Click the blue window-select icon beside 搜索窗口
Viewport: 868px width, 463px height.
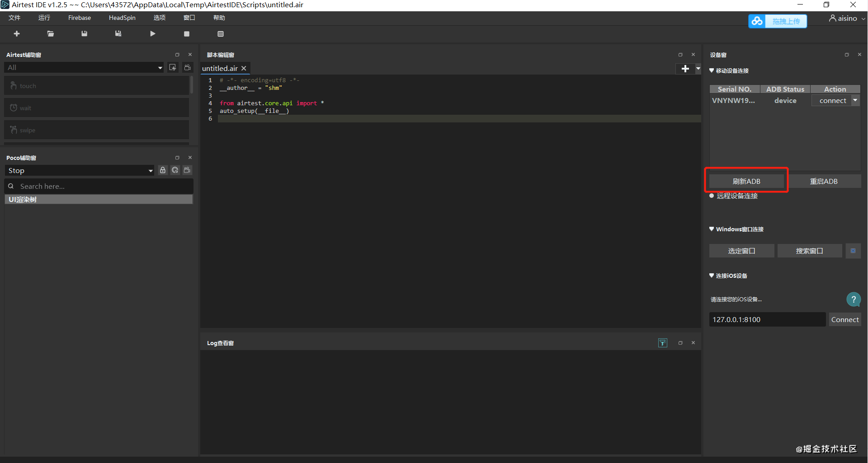pyautogui.click(x=853, y=251)
